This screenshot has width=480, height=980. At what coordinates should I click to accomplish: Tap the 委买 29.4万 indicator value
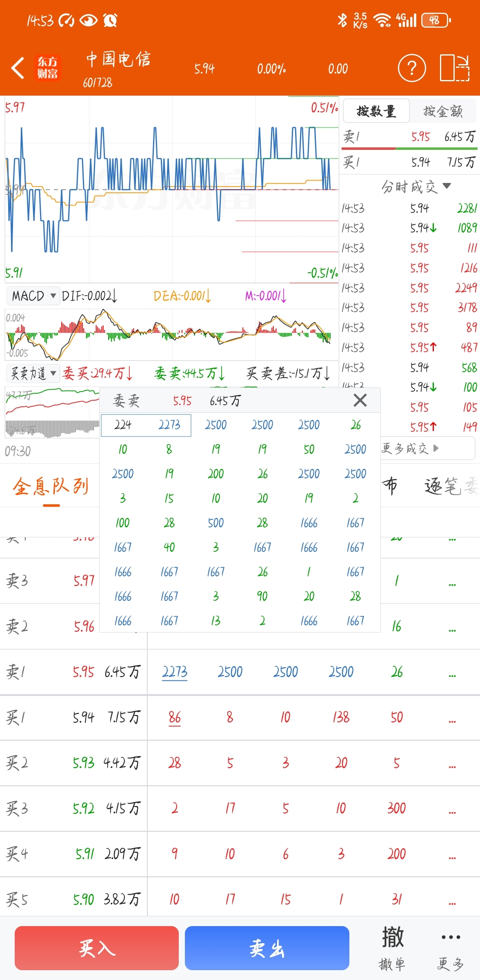pos(98,373)
